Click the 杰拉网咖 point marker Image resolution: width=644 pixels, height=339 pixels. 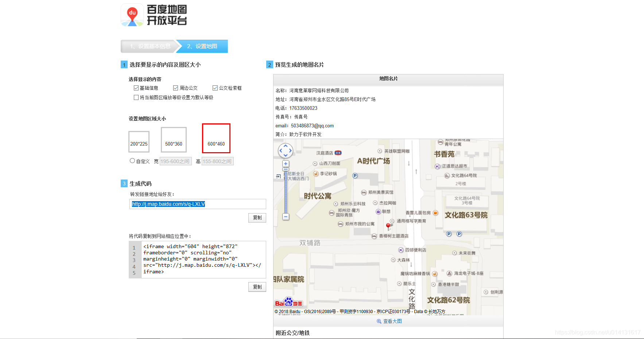pos(375,203)
